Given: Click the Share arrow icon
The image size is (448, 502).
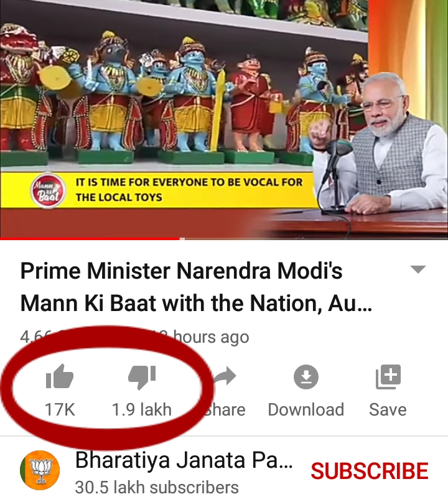Looking at the screenshot, I should 225,376.
